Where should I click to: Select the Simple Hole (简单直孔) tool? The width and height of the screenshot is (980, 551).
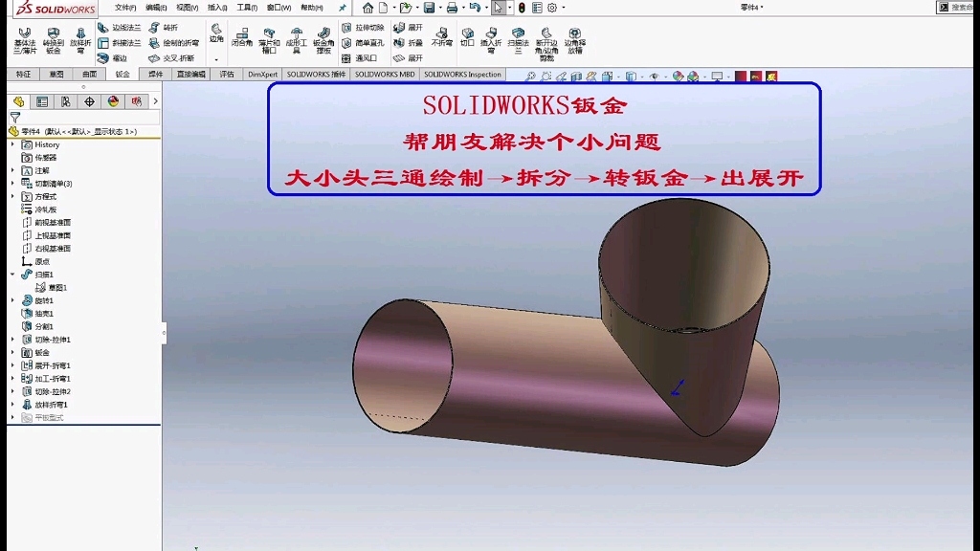[363, 42]
